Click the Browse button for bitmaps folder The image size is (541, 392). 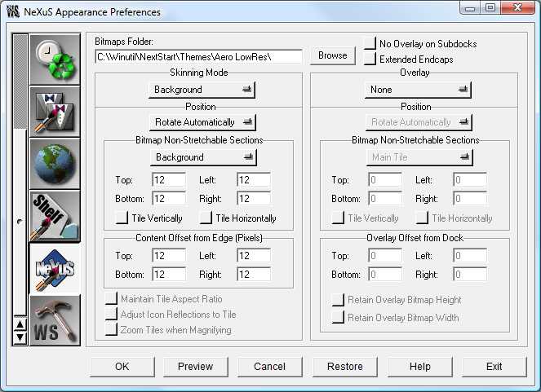[x=333, y=55]
